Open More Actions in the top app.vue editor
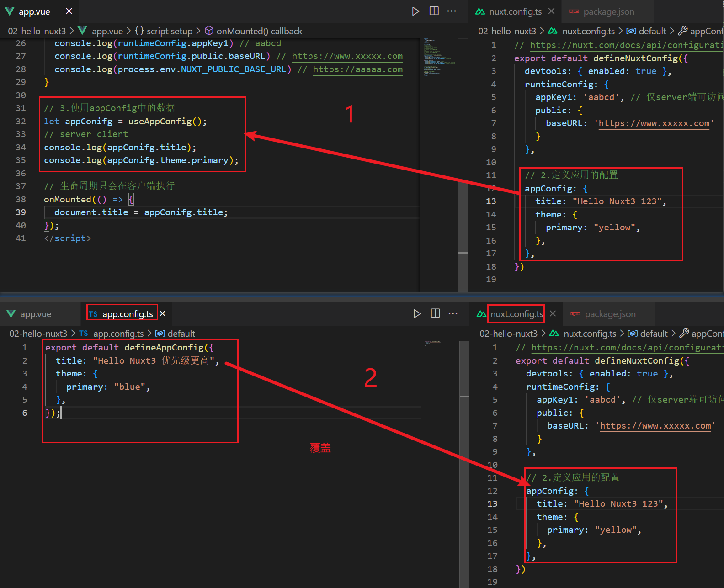The image size is (724, 588). 452,11
